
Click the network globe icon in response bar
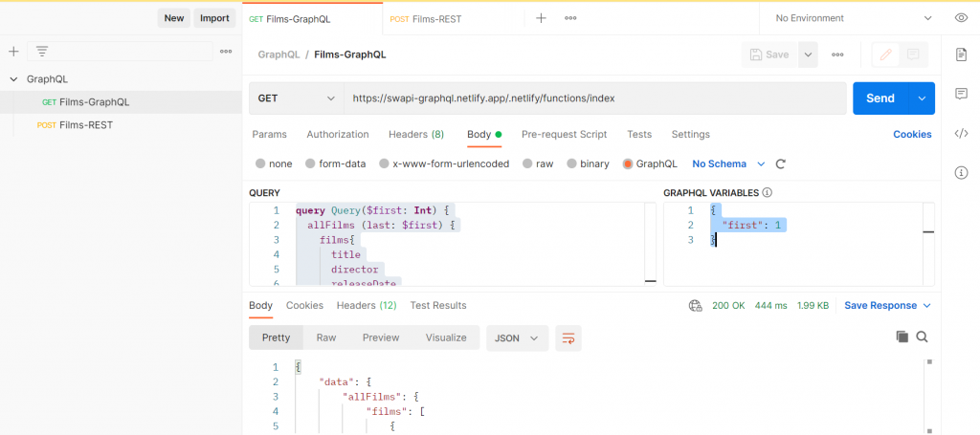[x=695, y=305]
